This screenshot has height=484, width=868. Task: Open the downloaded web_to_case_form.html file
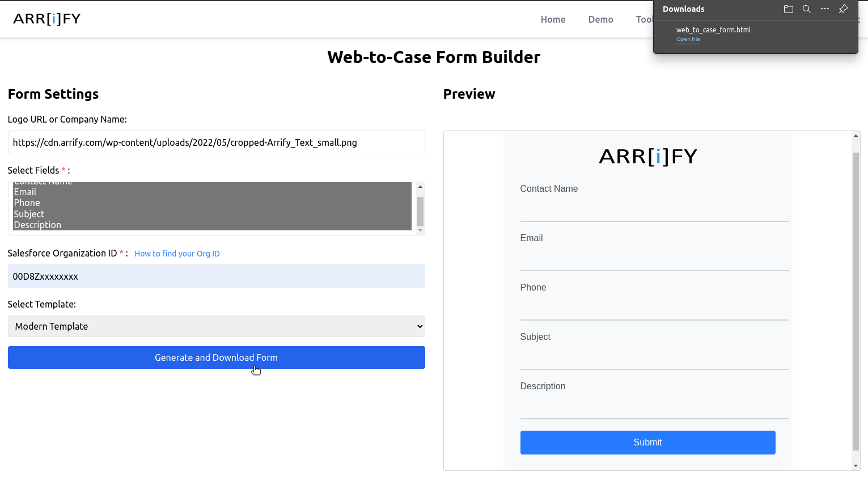pos(688,39)
